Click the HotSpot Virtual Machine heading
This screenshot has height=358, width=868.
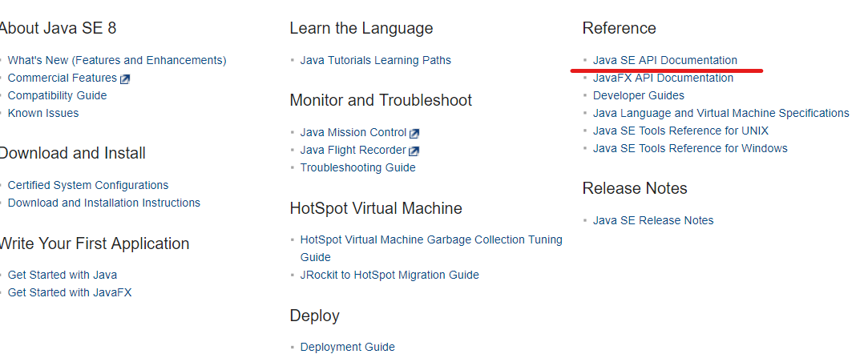tap(376, 208)
